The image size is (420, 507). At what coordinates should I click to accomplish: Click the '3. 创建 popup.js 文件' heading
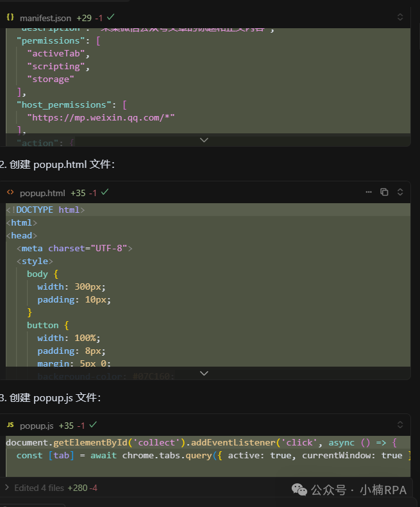coord(50,397)
